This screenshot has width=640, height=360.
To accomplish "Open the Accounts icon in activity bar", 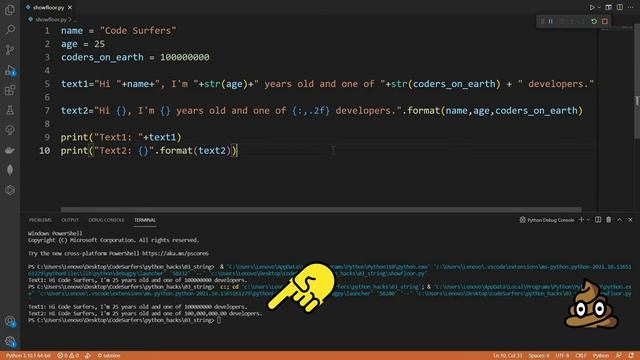I will pyautogui.click(x=10, y=322).
